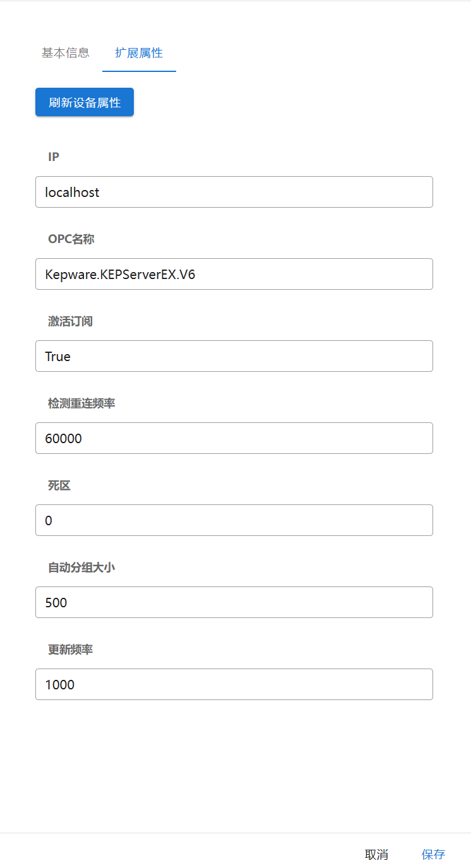Click the OPC名称 input field

click(x=234, y=274)
